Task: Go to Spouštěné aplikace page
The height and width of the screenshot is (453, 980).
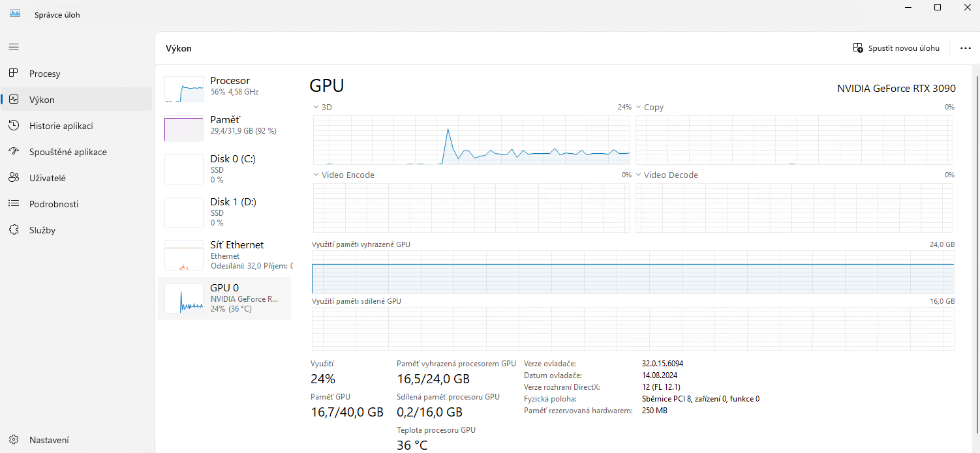Action: pos(76,152)
